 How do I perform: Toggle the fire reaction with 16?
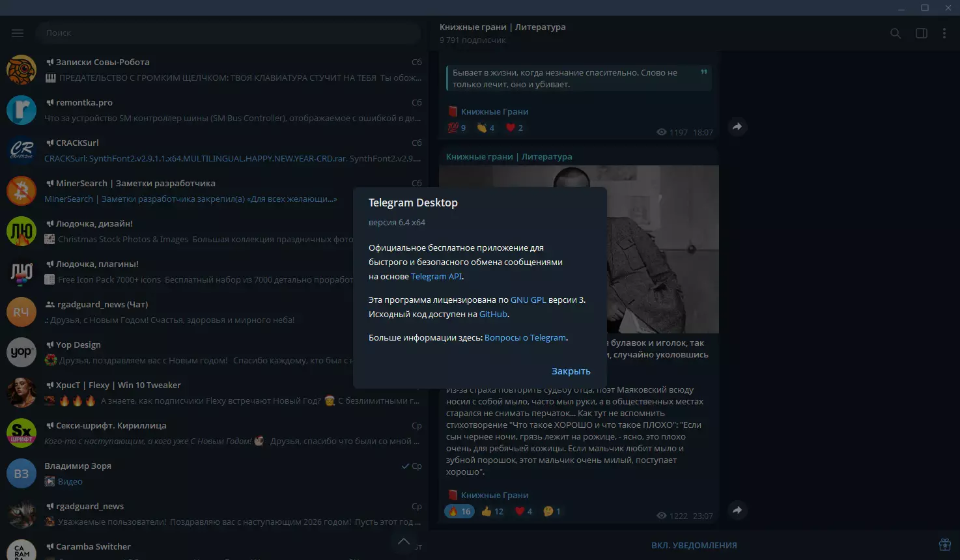pyautogui.click(x=460, y=511)
